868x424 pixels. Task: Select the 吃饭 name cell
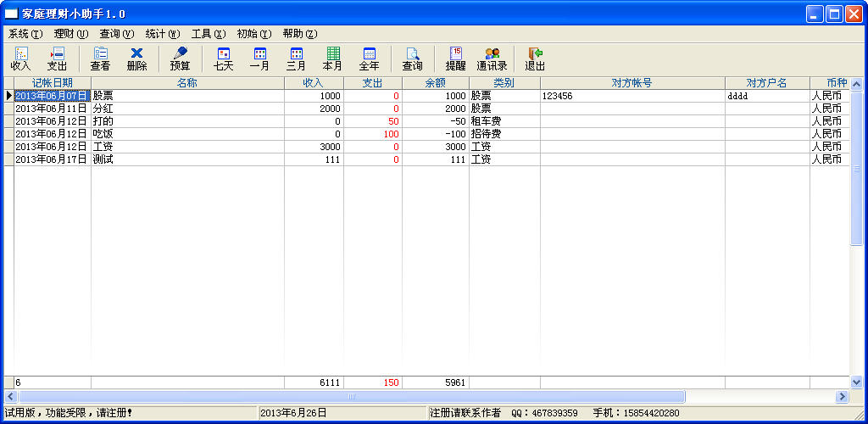187,134
